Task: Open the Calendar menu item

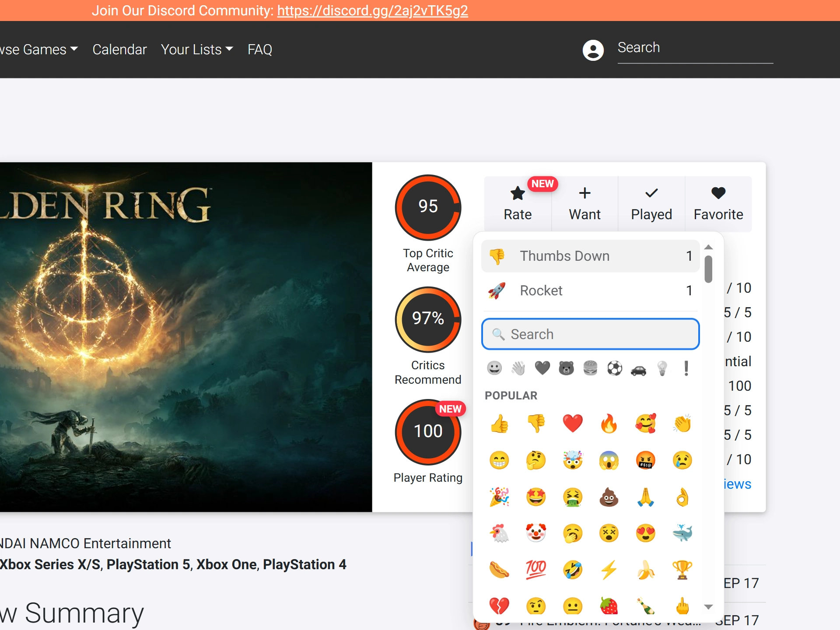Action: tap(119, 49)
